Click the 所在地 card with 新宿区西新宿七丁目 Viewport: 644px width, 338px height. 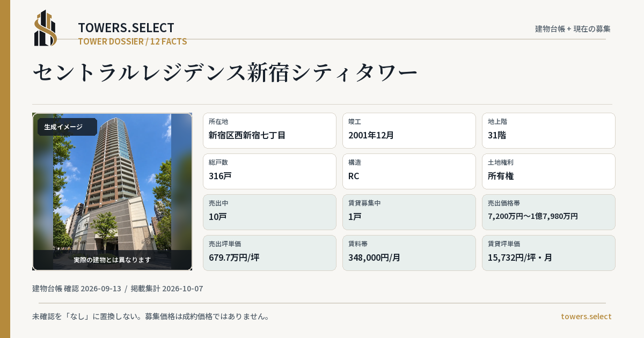[x=269, y=130]
